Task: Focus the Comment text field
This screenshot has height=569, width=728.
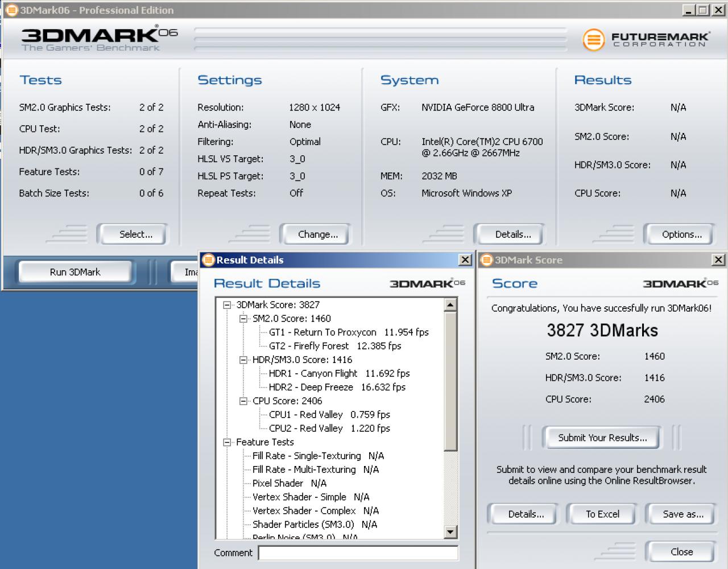Action: pyautogui.click(x=358, y=553)
